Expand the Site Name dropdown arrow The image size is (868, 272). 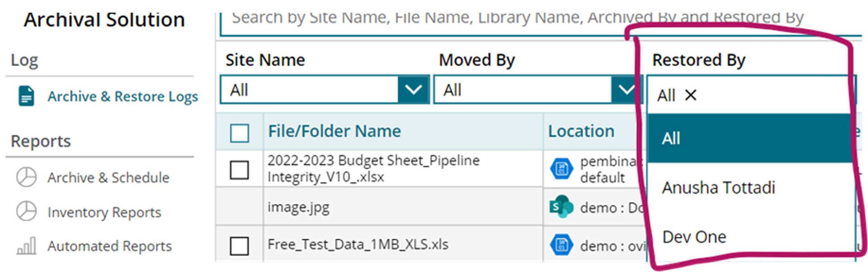point(413,89)
